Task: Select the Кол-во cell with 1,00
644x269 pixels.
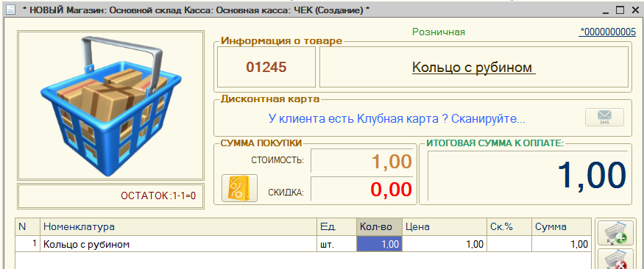Action: (380, 245)
